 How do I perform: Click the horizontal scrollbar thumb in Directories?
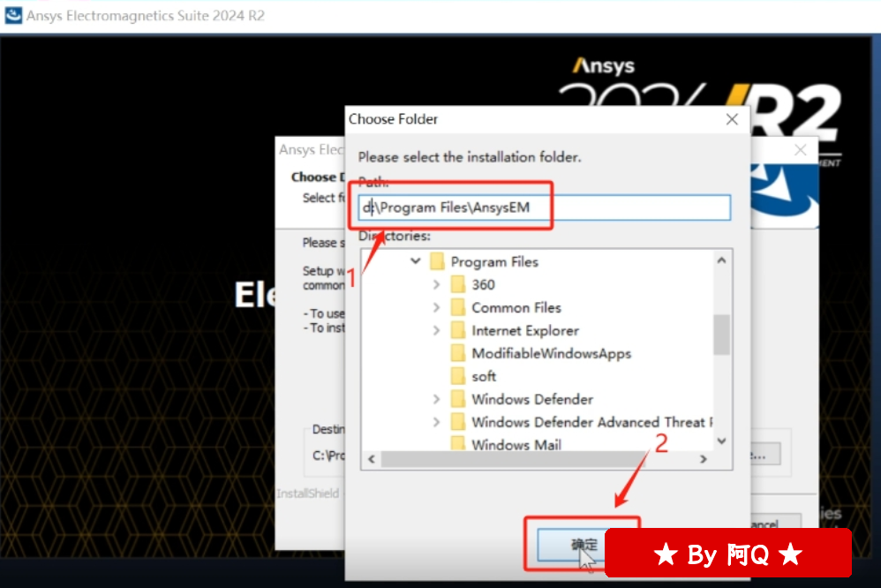pos(513,459)
